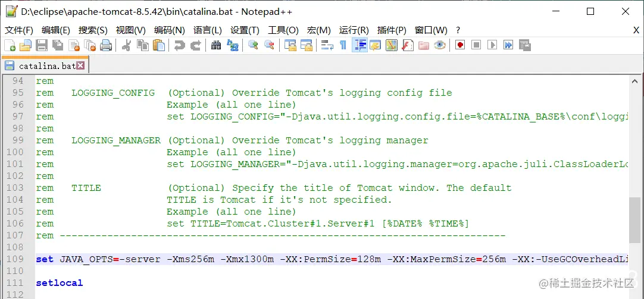Screen dimensions: 644x299
Task: Click the Paste clipboard icon
Action: [x=158, y=45]
